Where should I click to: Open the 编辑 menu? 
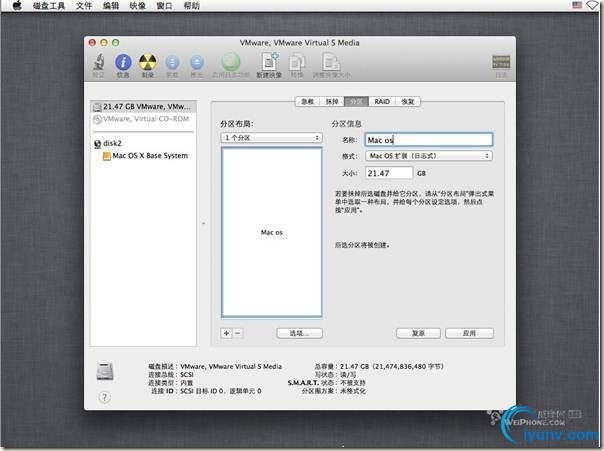(111, 6)
